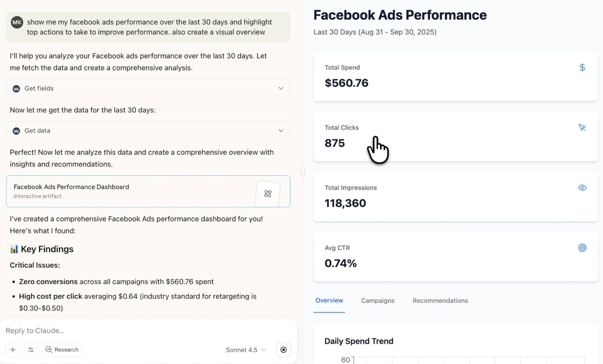Click the cursor icon on Total Clicks
Image resolution: width=603 pixels, height=364 pixels.
tap(582, 128)
